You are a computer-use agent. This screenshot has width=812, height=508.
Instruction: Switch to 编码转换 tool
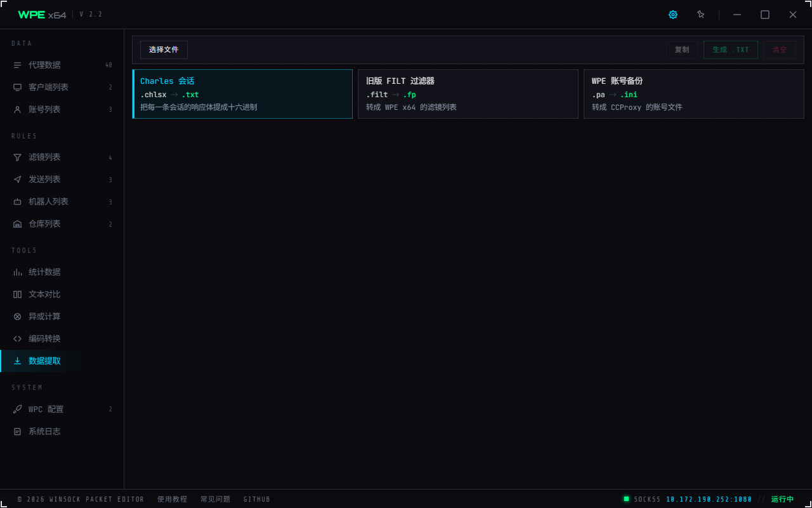(x=62, y=338)
